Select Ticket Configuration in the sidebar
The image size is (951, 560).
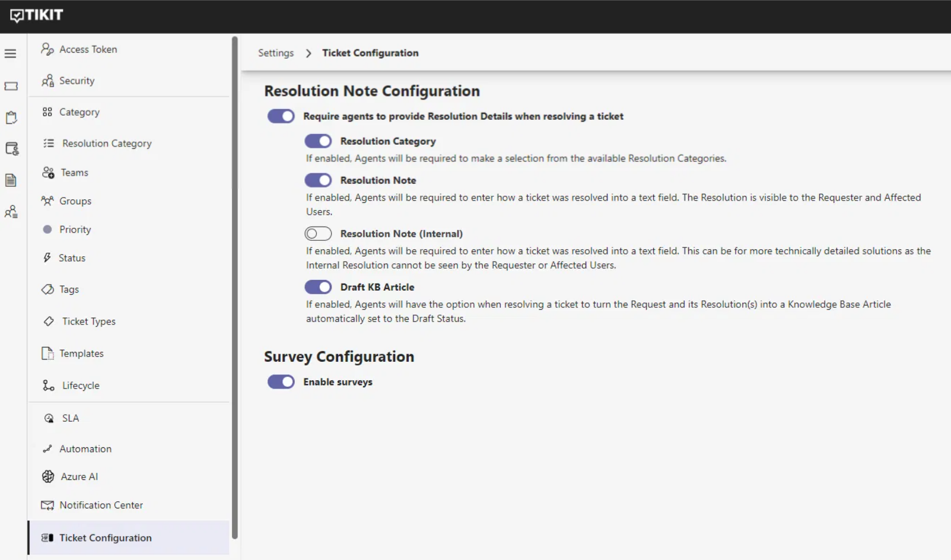pyautogui.click(x=105, y=537)
